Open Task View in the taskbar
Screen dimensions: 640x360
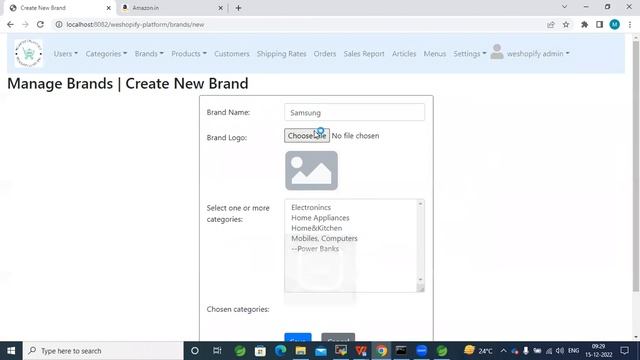click(x=217, y=351)
